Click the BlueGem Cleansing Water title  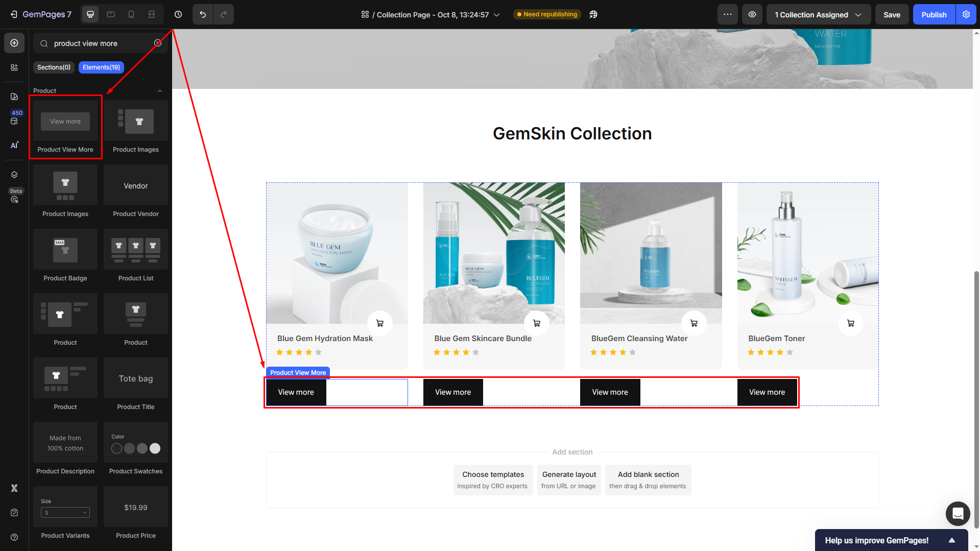(639, 339)
